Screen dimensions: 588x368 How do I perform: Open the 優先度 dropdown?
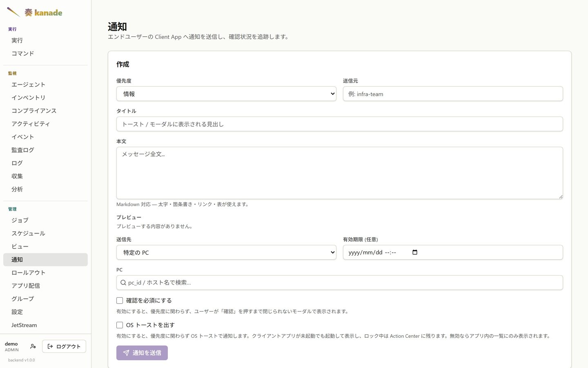pos(226,94)
